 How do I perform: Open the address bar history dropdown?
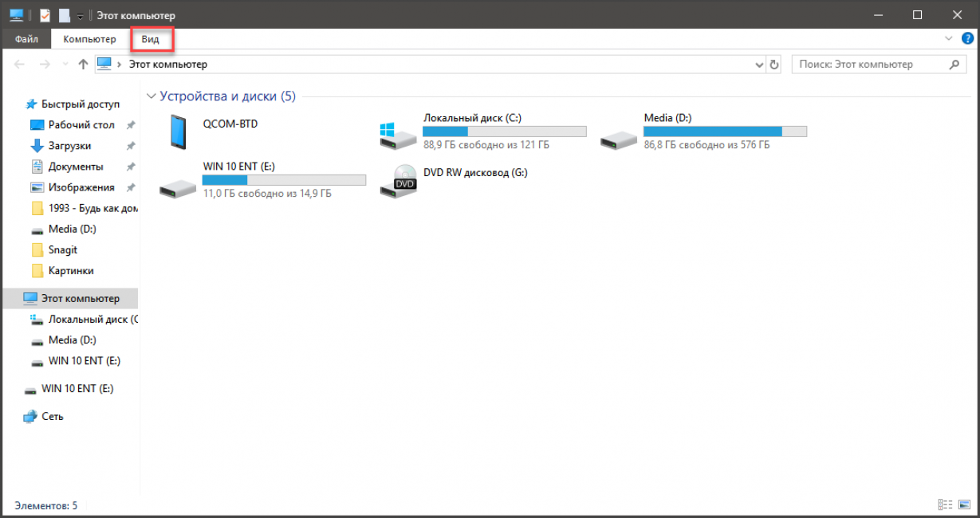click(x=758, y=65)
